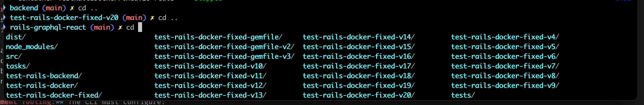Click the cursor after the cd command

coord(140,27)
